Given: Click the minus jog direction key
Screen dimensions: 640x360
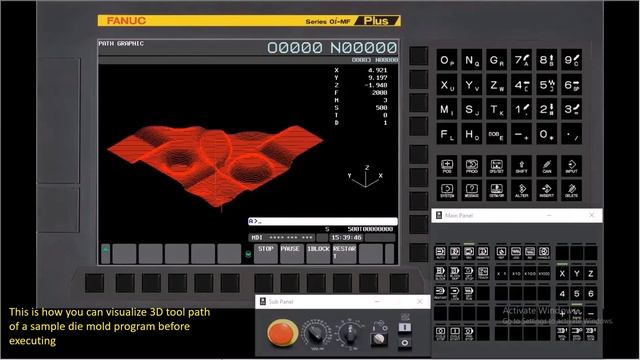Looking at the screenshot, I should pos(591,313).
